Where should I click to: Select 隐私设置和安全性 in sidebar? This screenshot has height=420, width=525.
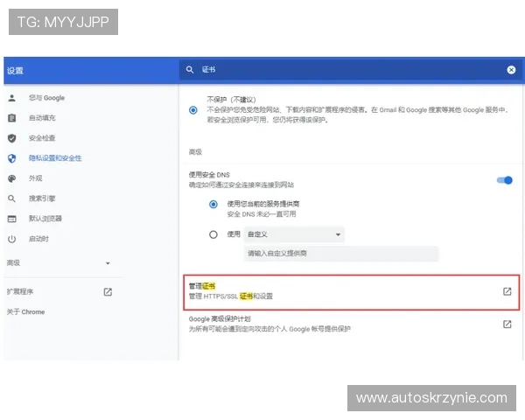tap(55, 158)
